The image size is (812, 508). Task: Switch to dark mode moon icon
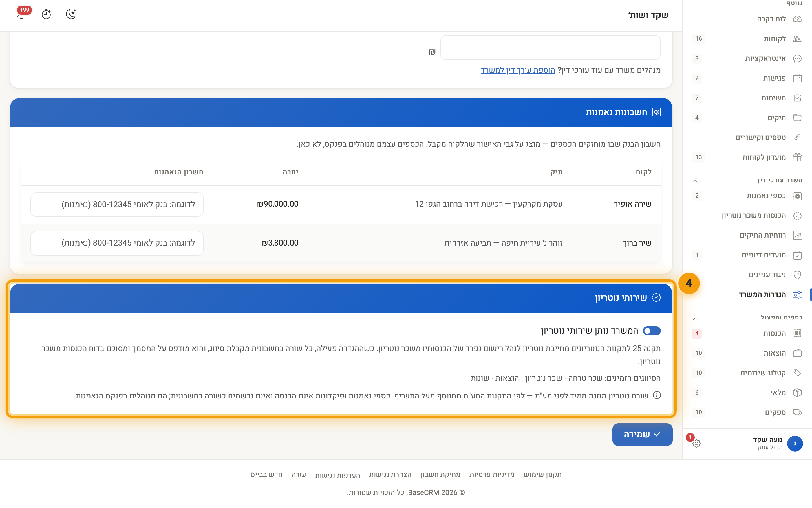[71, 14]
